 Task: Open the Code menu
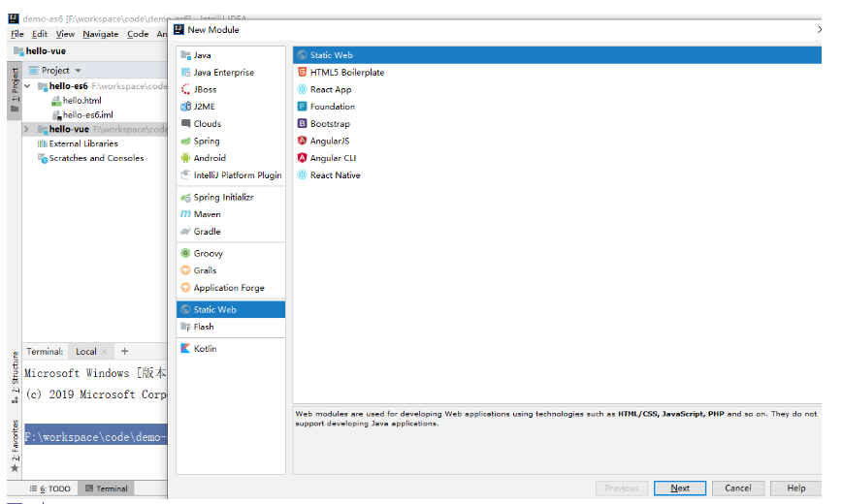coord(138,34)
